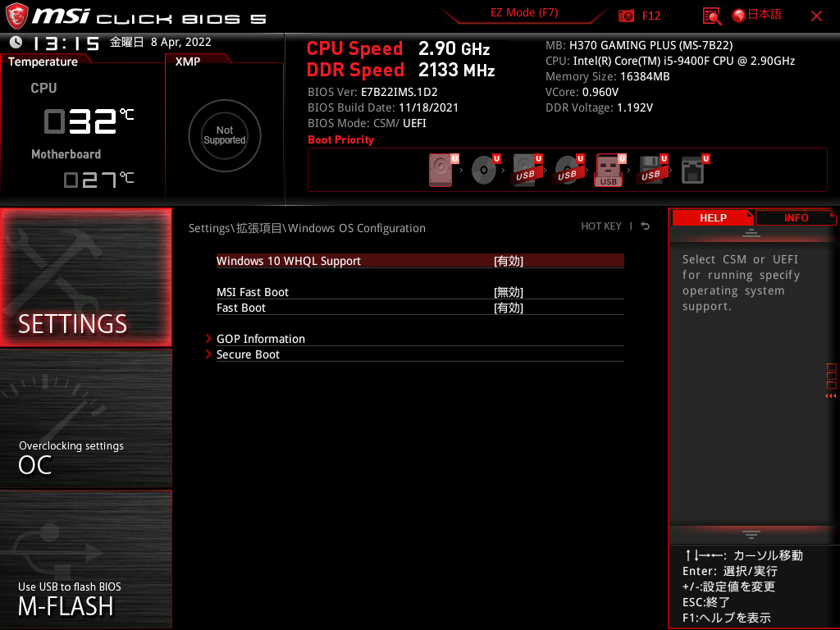Click the back arrow next to HOT KEY
The image size is (840, 630).
646,226
